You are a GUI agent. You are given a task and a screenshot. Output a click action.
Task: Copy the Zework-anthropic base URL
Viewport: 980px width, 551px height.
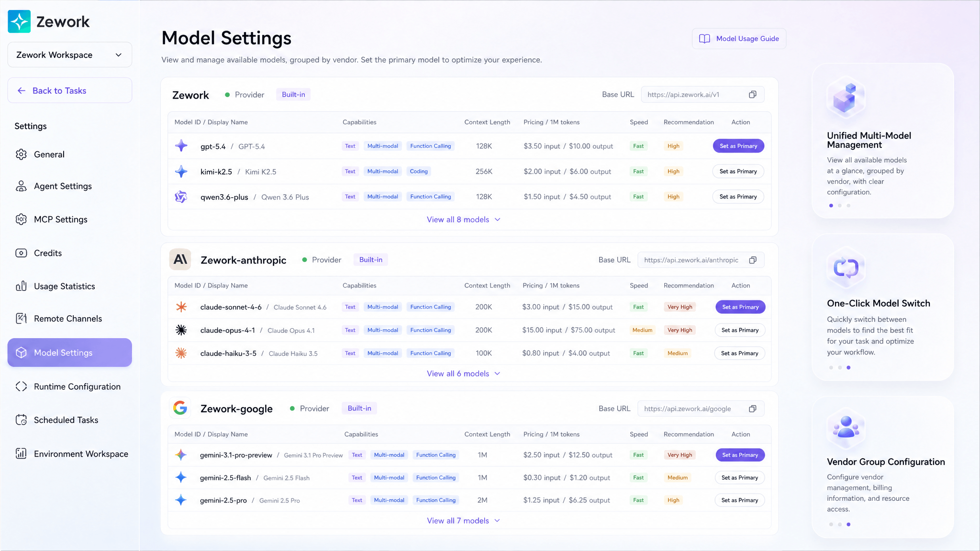[753, 260]
